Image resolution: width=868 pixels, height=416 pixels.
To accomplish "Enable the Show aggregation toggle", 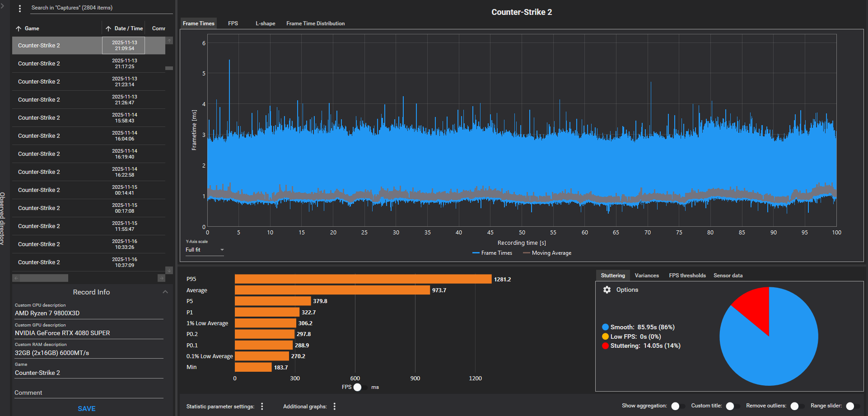I will click(x=677, y=406).
